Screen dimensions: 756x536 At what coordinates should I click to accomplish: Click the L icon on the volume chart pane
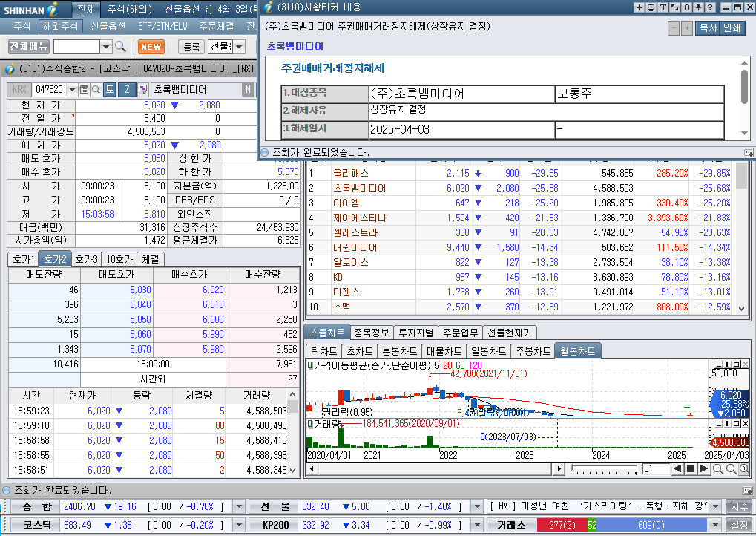coord(718,424)
